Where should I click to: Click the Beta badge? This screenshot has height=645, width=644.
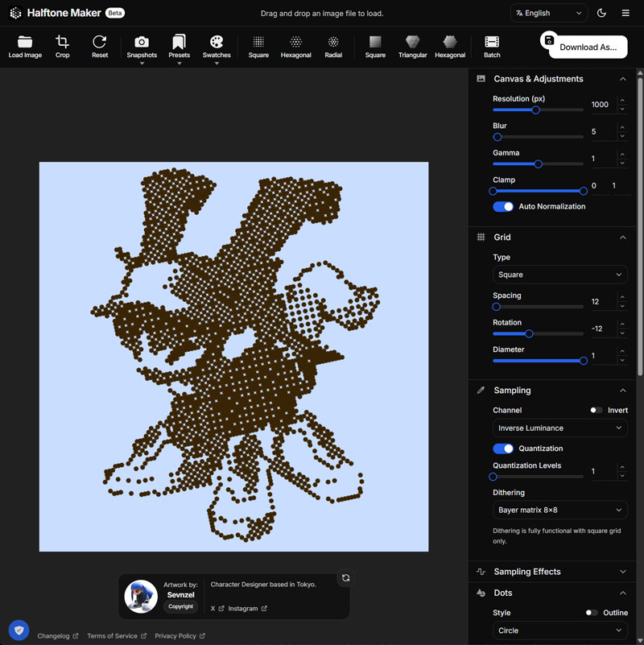coord(115,13)
